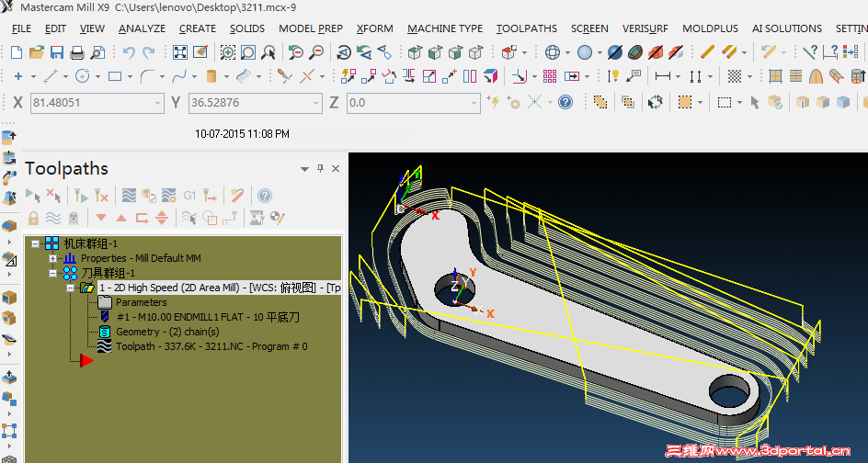Click the Repaint brush icon
The height and width of the screenshot is (463, 868).
point(200,52)
